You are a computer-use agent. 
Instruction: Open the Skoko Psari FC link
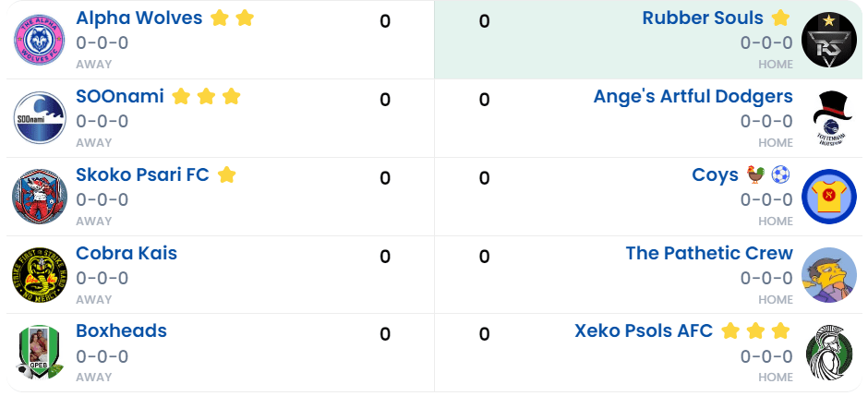[142, 174]
